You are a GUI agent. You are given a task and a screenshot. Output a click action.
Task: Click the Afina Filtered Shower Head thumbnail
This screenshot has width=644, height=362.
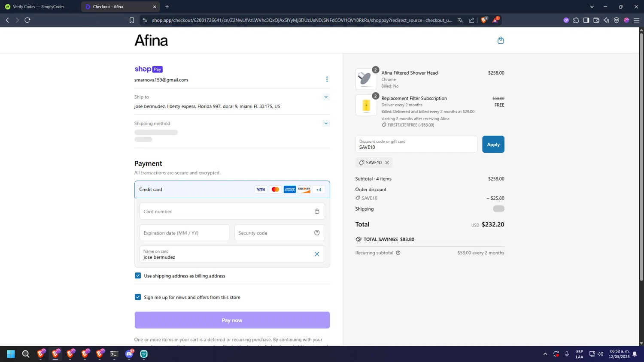click(x=366, y=79)
